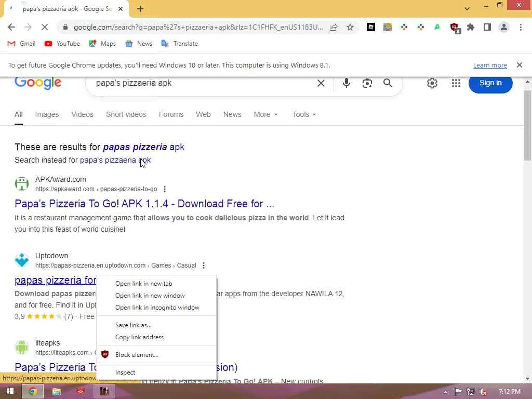
Task: Show hidden system tray icons
Action: [x=445, y=392]
